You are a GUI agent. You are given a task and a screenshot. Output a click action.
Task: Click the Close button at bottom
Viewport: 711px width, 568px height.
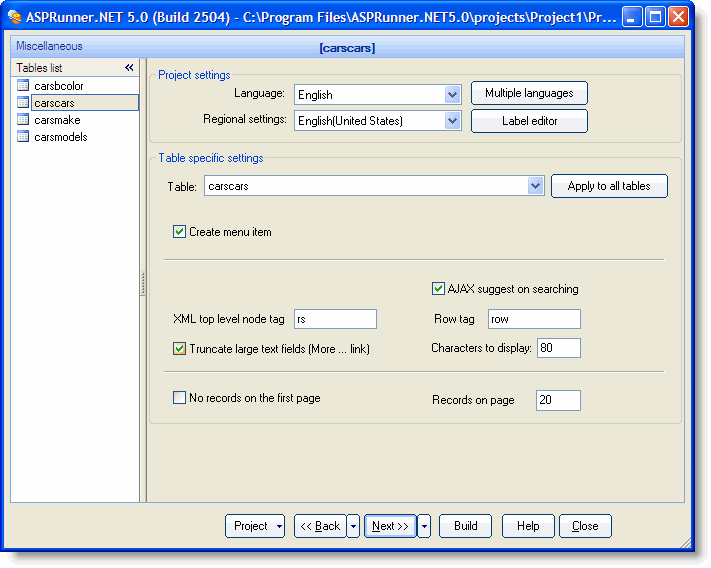pyautogui.click(x=585, y=526)
